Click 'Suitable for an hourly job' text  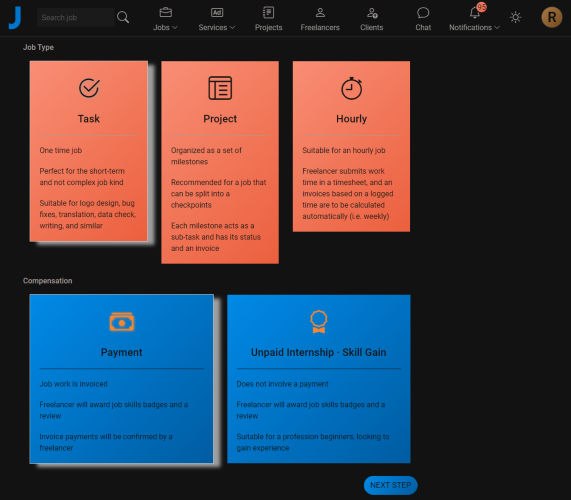344,150
